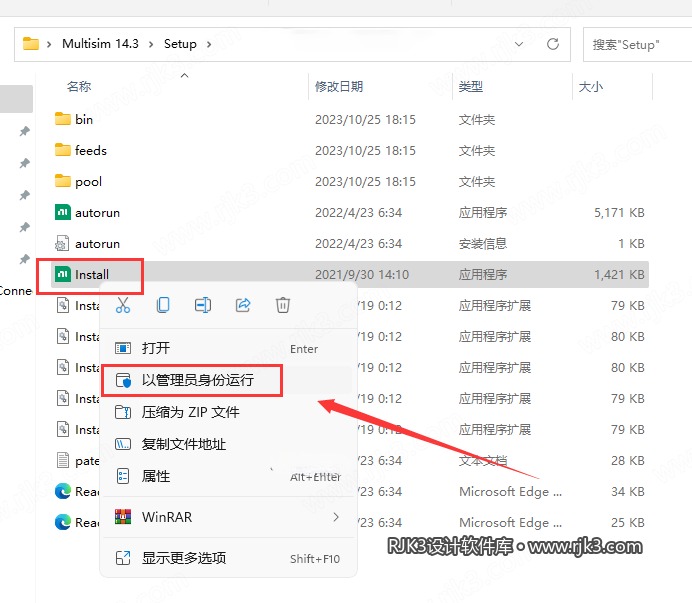Click the Edge icon of 25 KB file

[63, 522]
